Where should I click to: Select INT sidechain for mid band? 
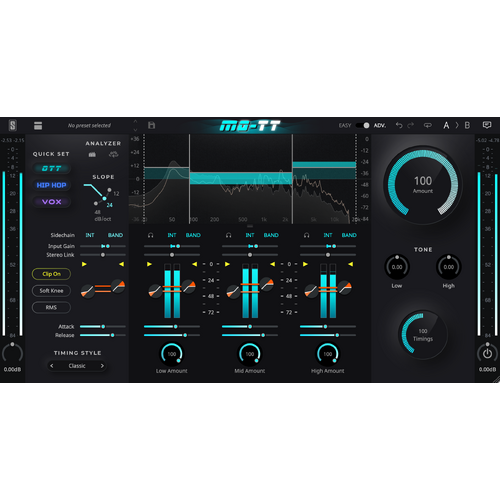(250, 235)
